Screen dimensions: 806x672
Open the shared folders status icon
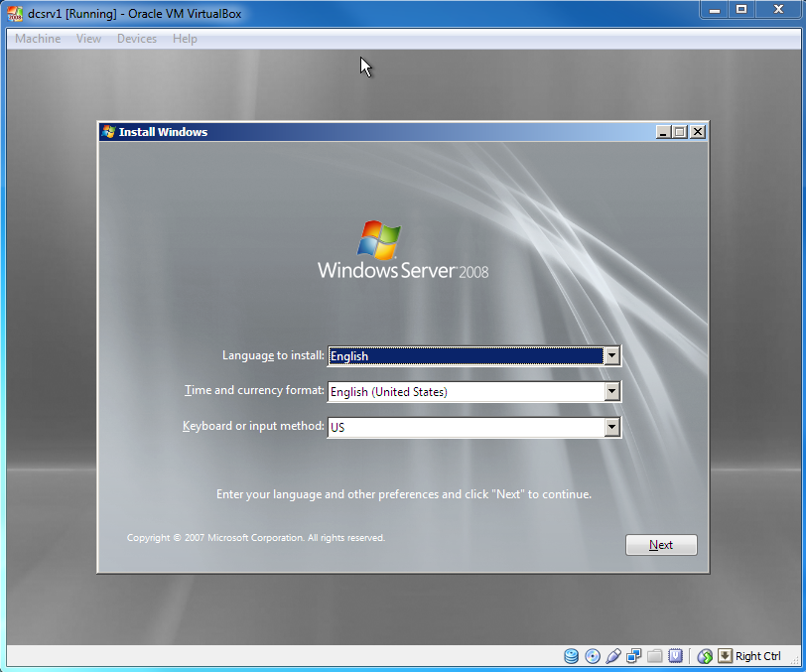click(655, 656)
